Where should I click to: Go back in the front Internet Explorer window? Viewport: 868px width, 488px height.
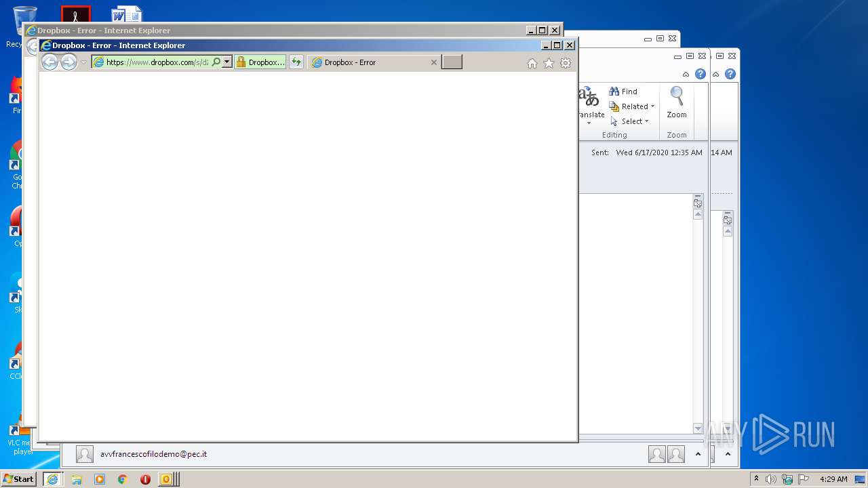(50, 62)
